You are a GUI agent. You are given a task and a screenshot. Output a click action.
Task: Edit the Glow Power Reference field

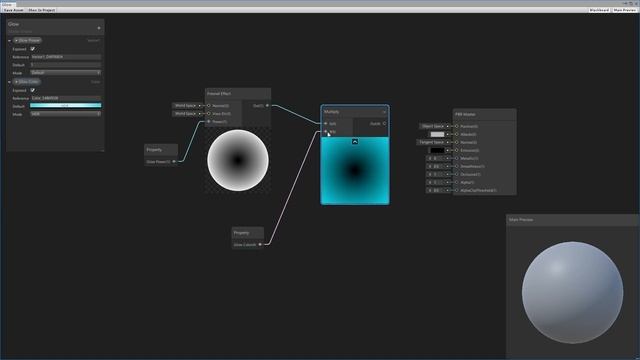pyautogui.click(x=66, y=57)
